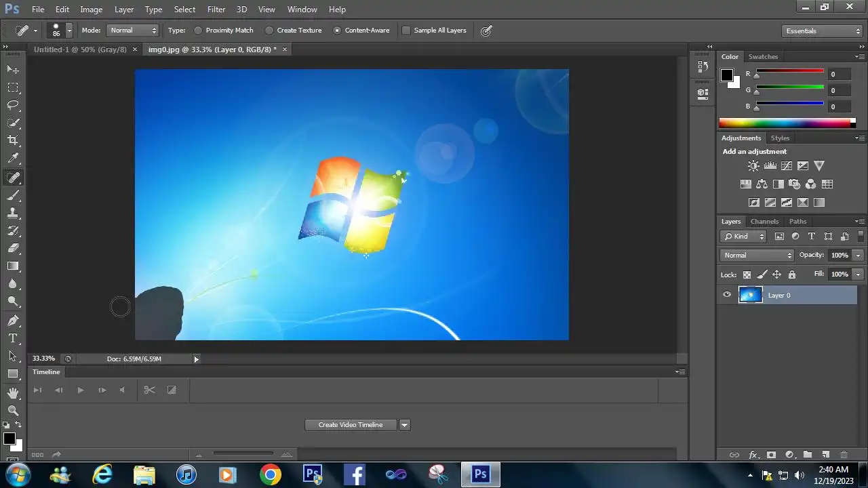The width and height of the screenshot is (868, 488).
Task: Select the Horizontal Type tool
Action: pos(13,338)
